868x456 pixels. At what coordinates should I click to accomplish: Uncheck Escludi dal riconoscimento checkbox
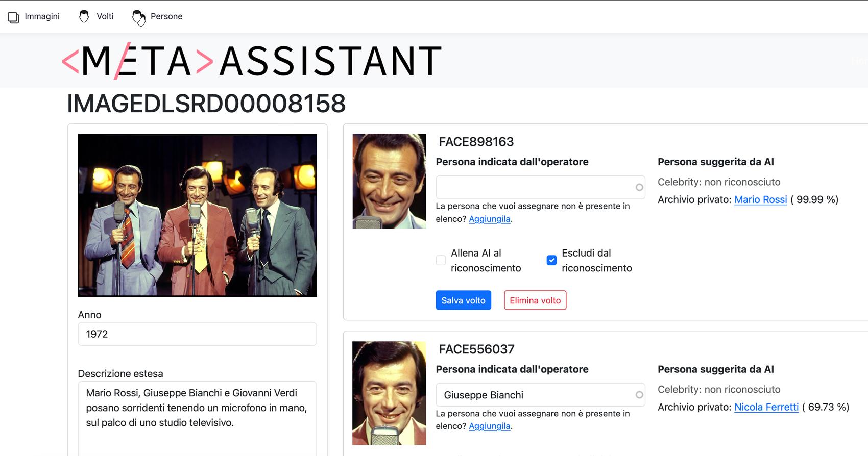tap(551, 260)
